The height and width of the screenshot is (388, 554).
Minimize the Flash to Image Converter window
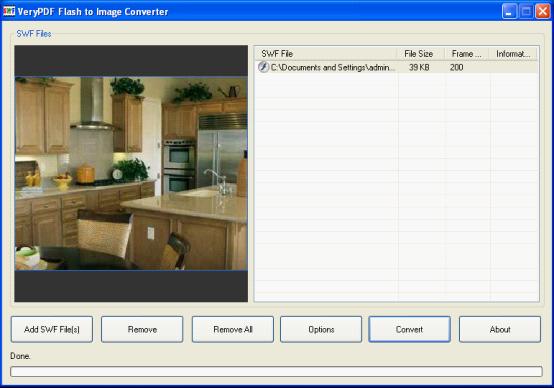tap(509, 11)
